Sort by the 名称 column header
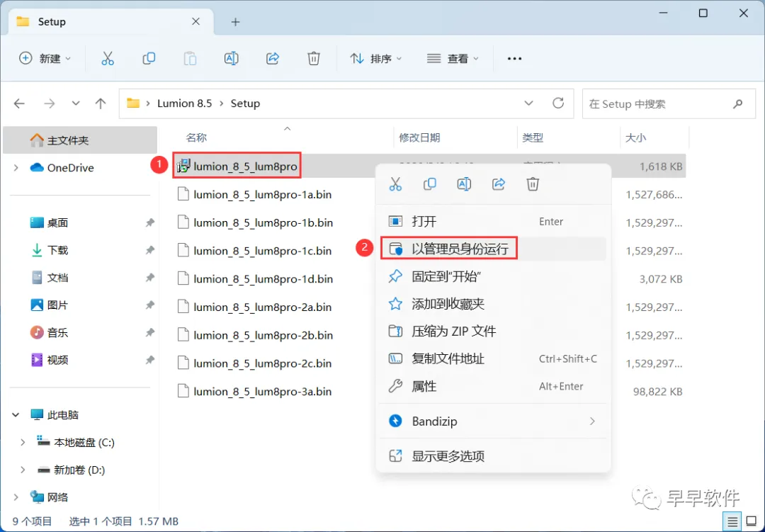Screen dimensions: 765x532 pos(196,137)
